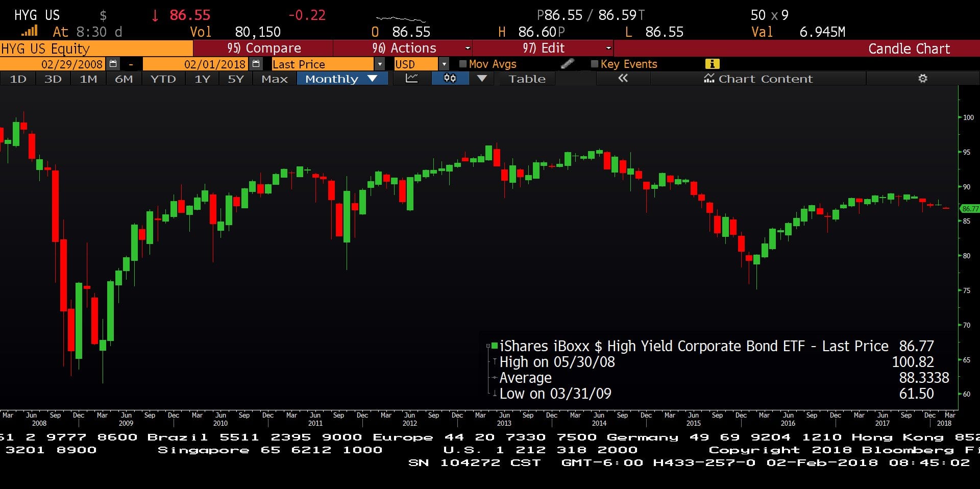Click the intraday sparkline mini chart

point(401,19)
